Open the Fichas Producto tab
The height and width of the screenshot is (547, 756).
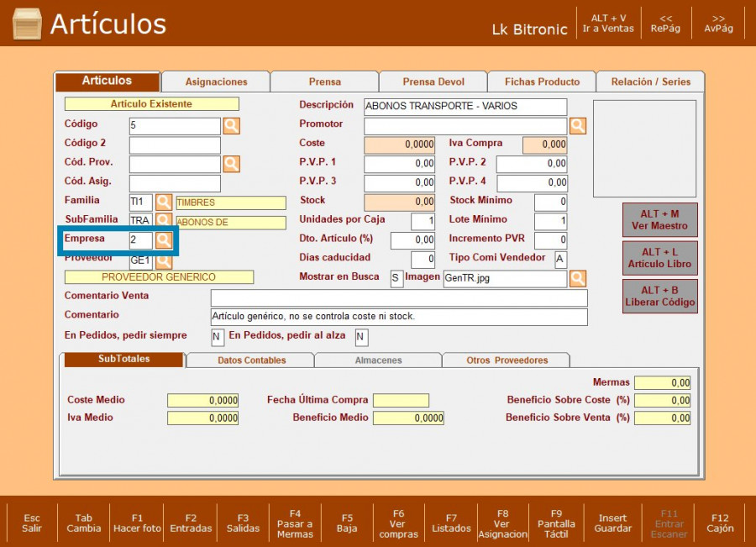[542, 82]
